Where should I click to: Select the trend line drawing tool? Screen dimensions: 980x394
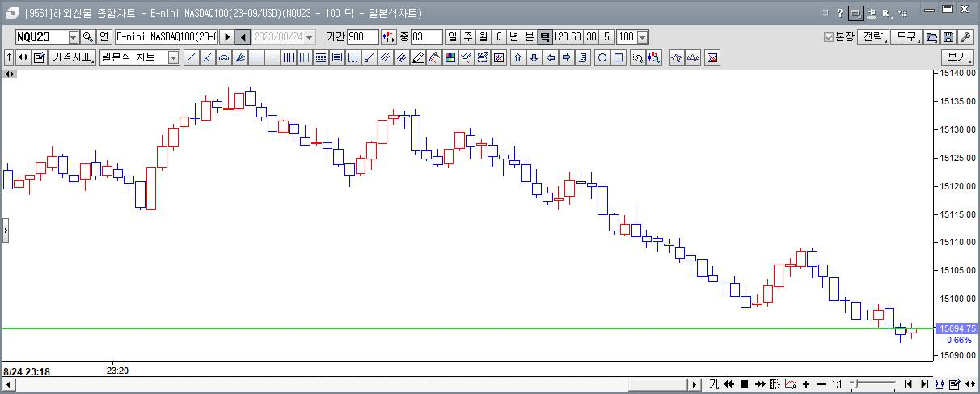coord(191,57)
